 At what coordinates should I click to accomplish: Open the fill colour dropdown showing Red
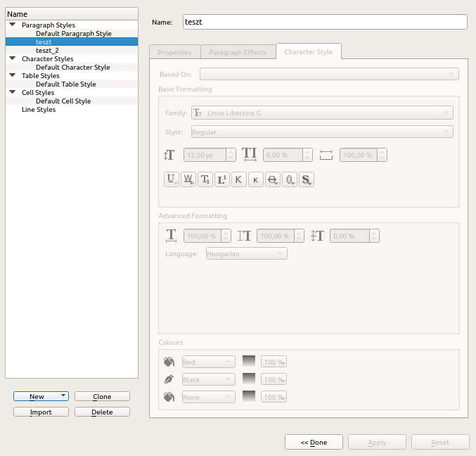pos(208,362)
